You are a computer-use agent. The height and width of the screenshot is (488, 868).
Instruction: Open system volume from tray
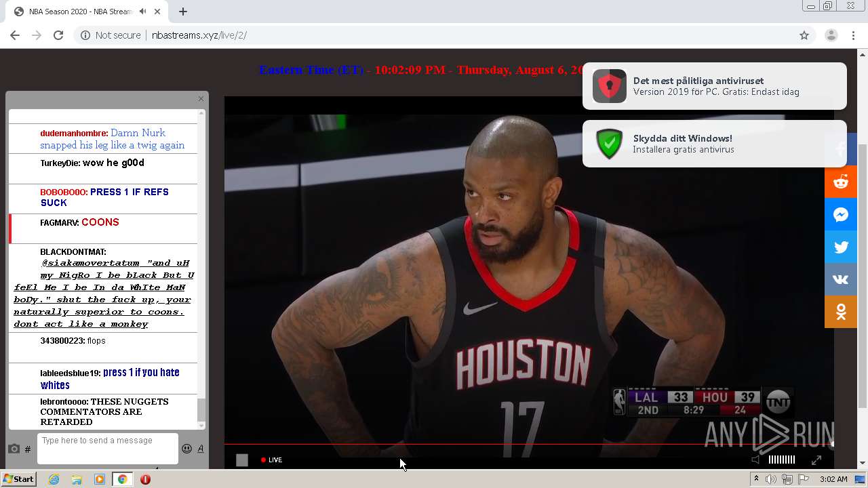[771, 479]
